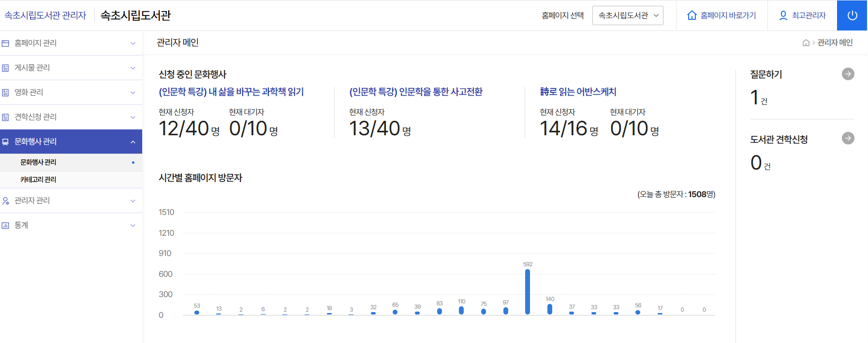Click the 속초시립도서관 관리자 header link
Viewport: 868px width, 343px height.
(x=45, y=15)
